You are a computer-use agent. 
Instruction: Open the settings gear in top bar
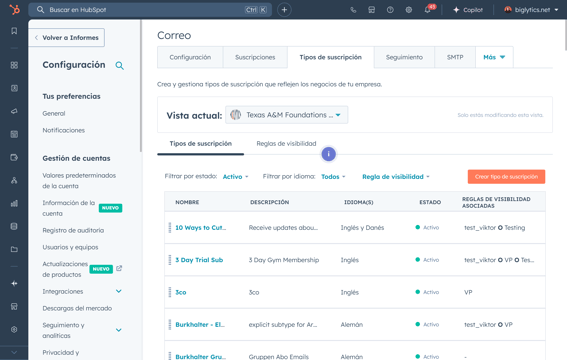[x=409, y=10]
